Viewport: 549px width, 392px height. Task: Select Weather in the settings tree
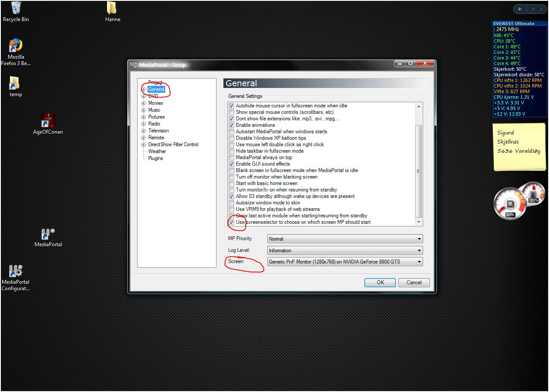point(157,151)
